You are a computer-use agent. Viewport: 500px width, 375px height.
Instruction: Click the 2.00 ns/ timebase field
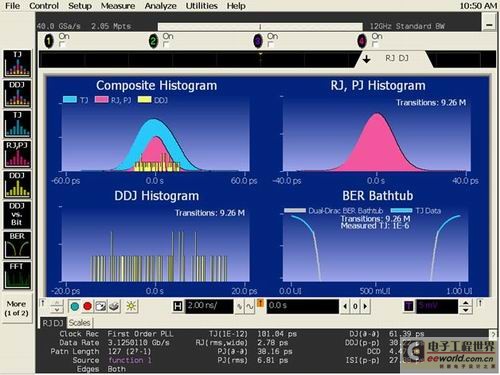click(209, 306)
